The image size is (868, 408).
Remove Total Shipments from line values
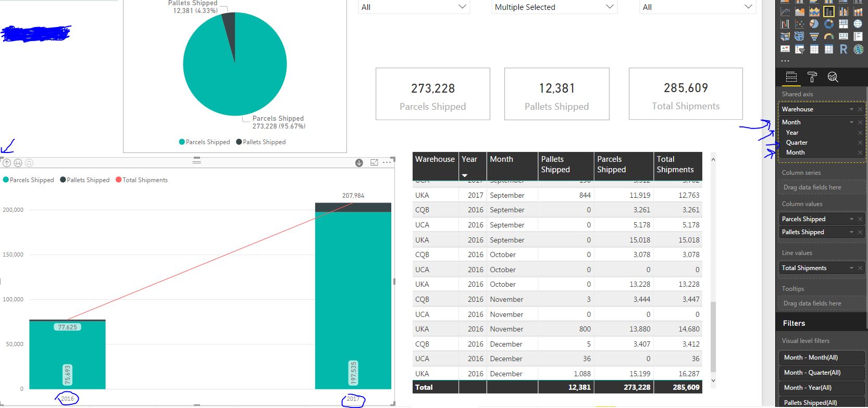(x=860, y=268)
